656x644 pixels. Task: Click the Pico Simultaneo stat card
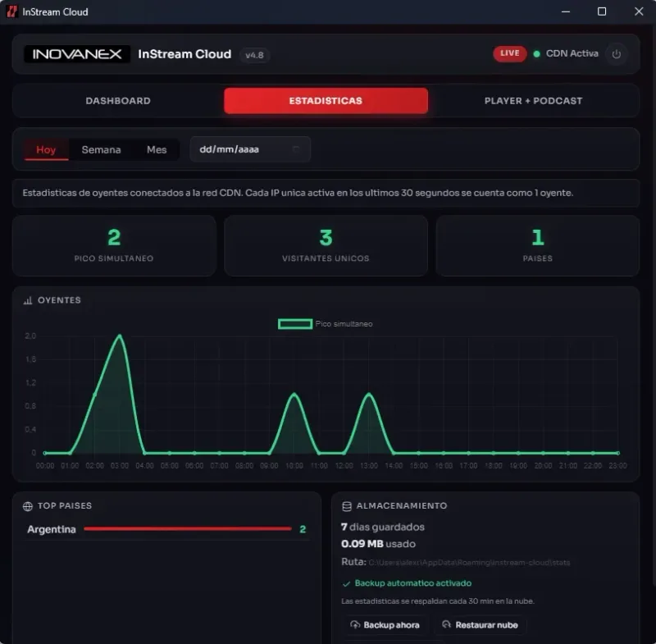114,245
